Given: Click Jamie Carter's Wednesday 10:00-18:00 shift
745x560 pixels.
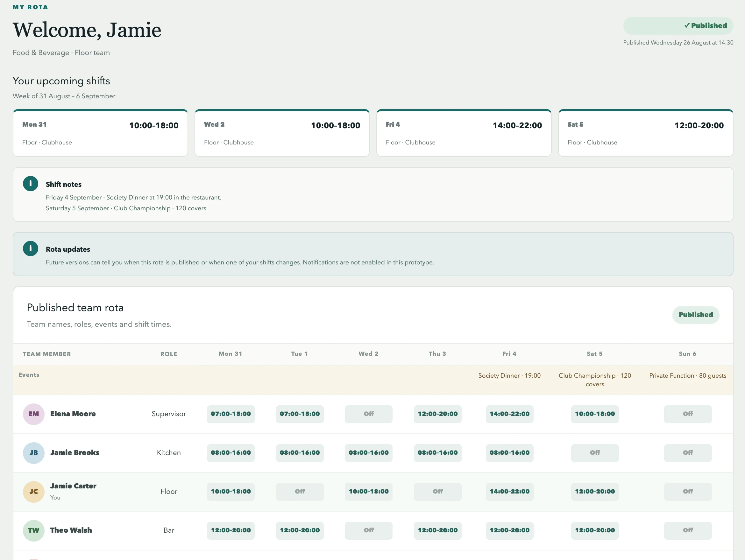Looking at the screenshot, I should click(x=368, y=492).
